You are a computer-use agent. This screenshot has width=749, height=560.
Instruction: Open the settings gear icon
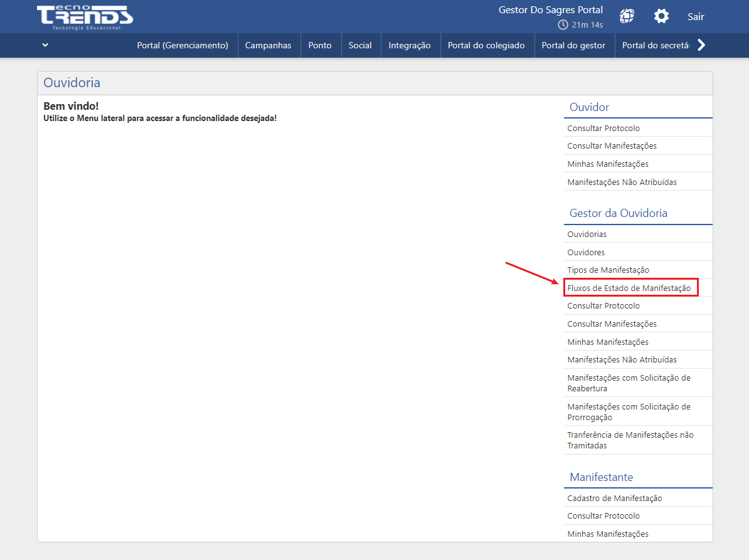point(661,16)
